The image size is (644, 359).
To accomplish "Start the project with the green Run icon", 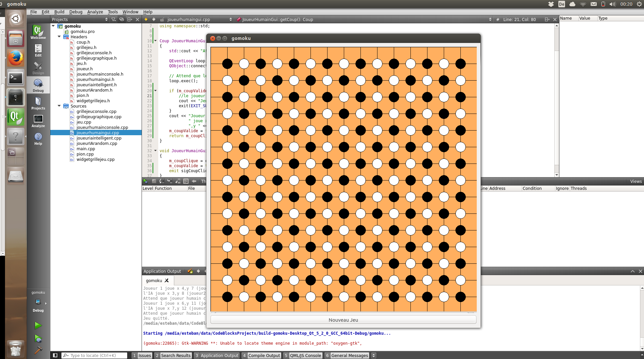I will tap(38, 325).
